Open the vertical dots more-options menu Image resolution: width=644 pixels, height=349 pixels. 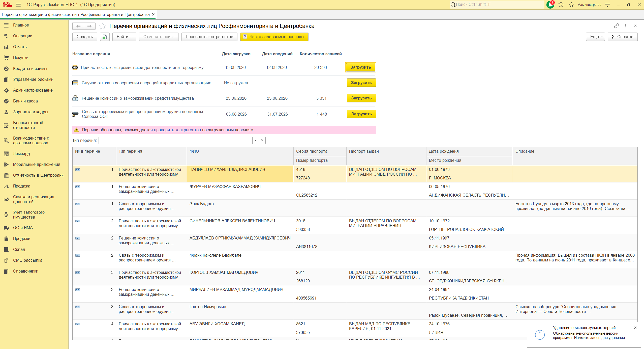pos(626,26)
